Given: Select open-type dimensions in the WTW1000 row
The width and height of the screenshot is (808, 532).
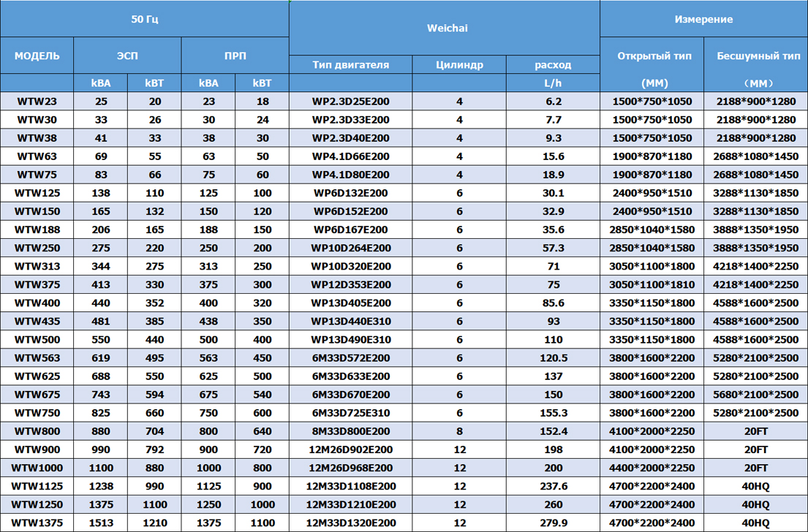Looking at the screenshot, I should [x=652, y=468].
